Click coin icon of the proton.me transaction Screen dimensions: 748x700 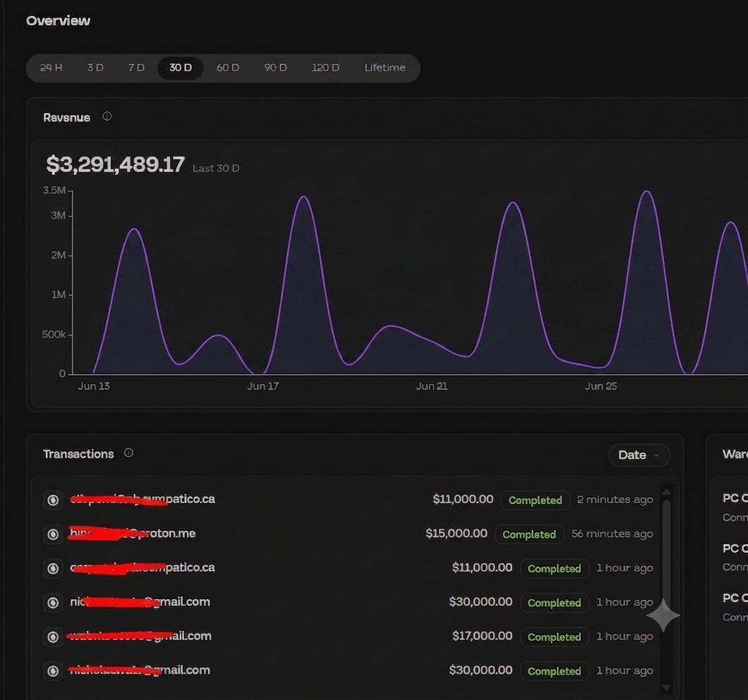[53, 534]
